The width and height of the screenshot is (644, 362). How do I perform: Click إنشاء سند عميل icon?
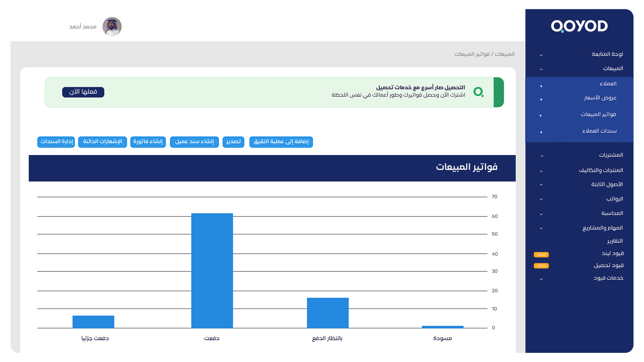coord(194,142)
